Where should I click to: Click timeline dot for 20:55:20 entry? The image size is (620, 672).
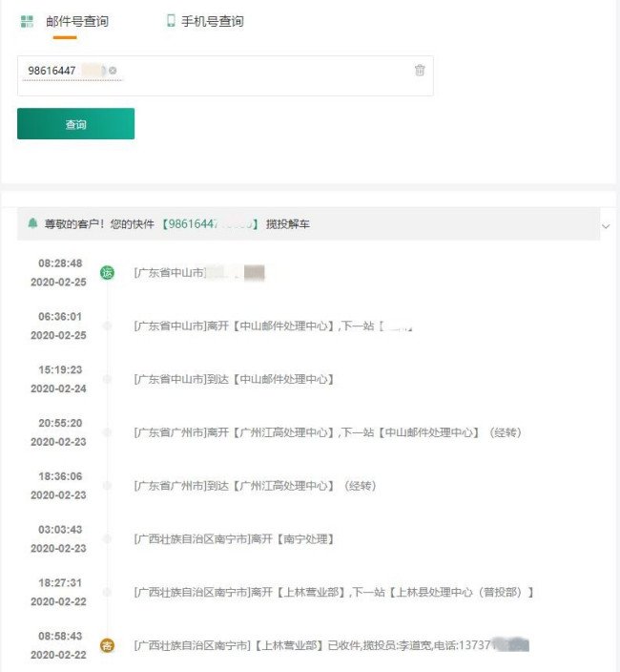click(107, 432)
